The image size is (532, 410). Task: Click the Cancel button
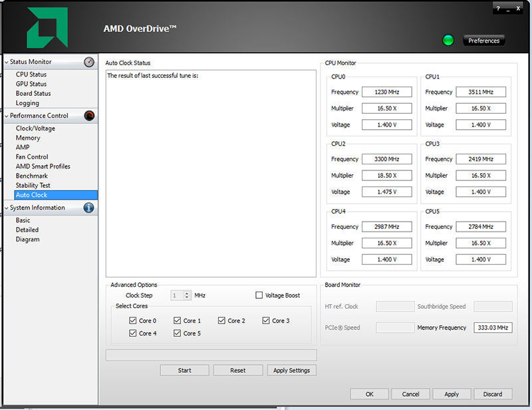(410, 394)
